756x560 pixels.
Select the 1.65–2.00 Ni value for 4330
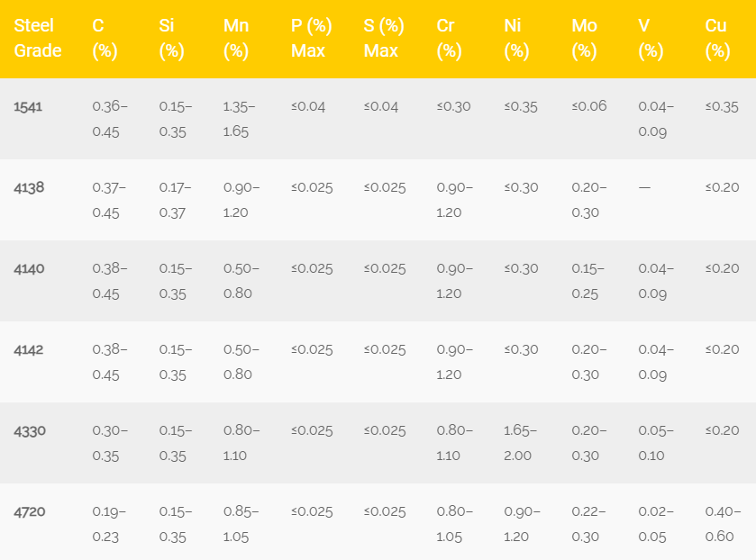[x=520, y=442]
